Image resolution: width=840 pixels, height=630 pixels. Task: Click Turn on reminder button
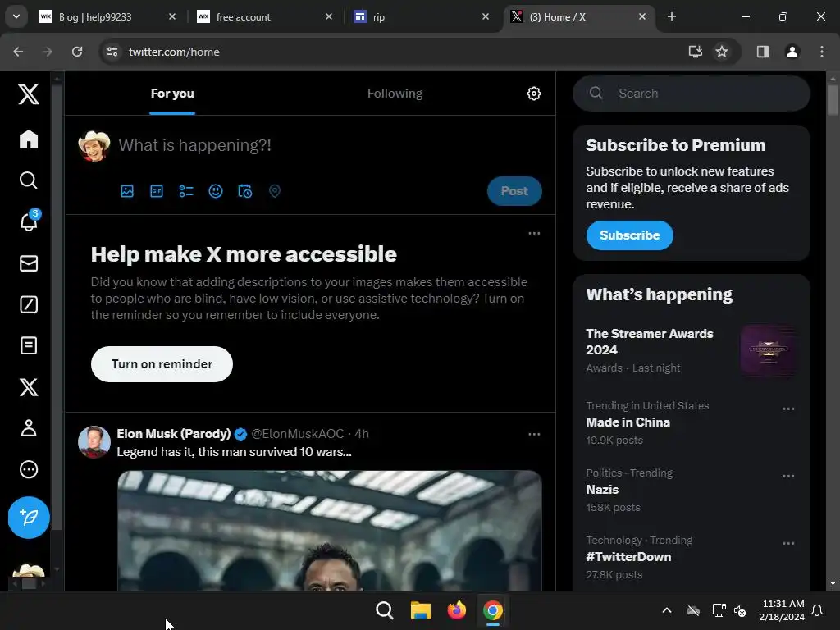(x=162, y=364)
